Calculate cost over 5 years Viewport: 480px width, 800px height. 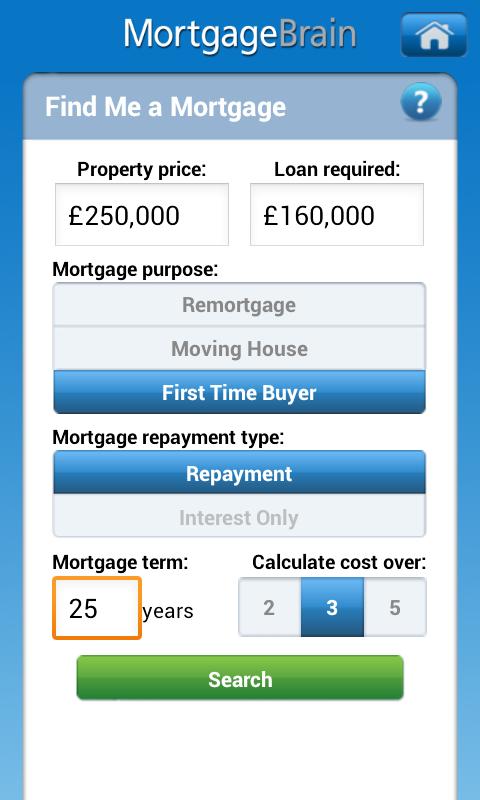[395, 607]
